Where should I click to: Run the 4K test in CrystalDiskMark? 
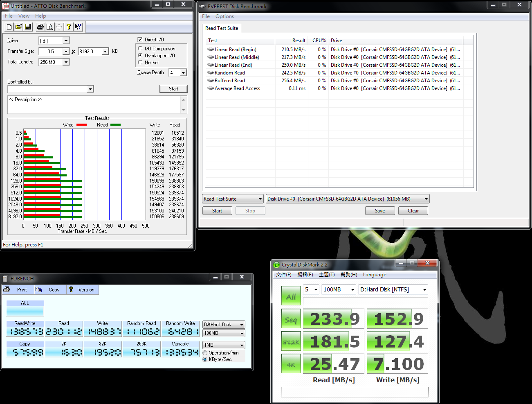point(291,364)
